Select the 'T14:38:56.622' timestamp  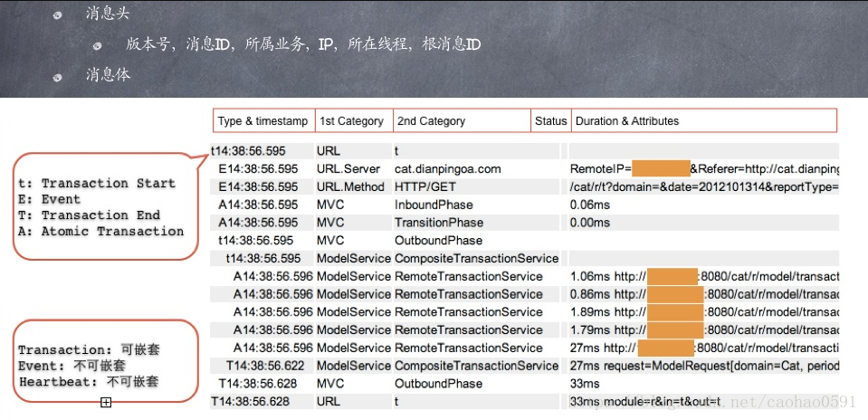pyautogui.click(x=264, y=366)
